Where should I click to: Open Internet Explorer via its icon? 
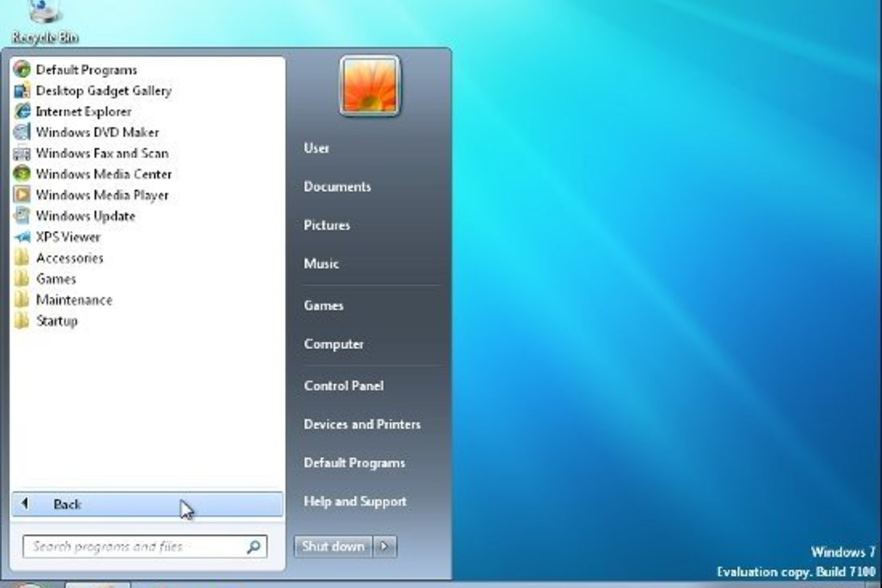[x=22, y=111]
